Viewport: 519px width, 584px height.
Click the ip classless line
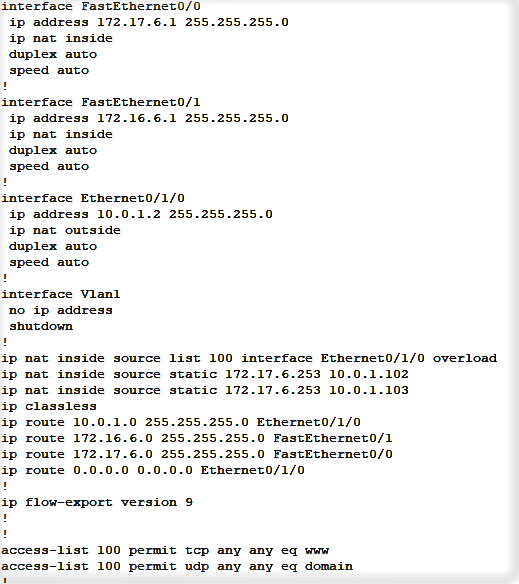click(49, 406)
